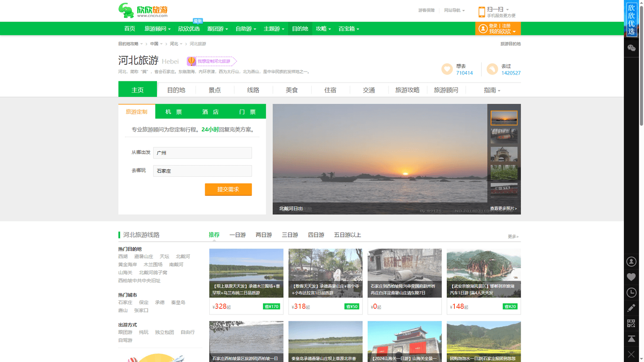Open the user profile icon in sidebar
The width and height of the screenshot is (644, 362).
[x=631, y=261]
